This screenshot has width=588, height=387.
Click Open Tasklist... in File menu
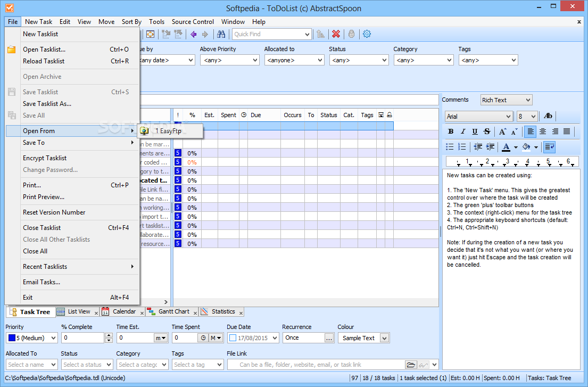tap(44, 50)
